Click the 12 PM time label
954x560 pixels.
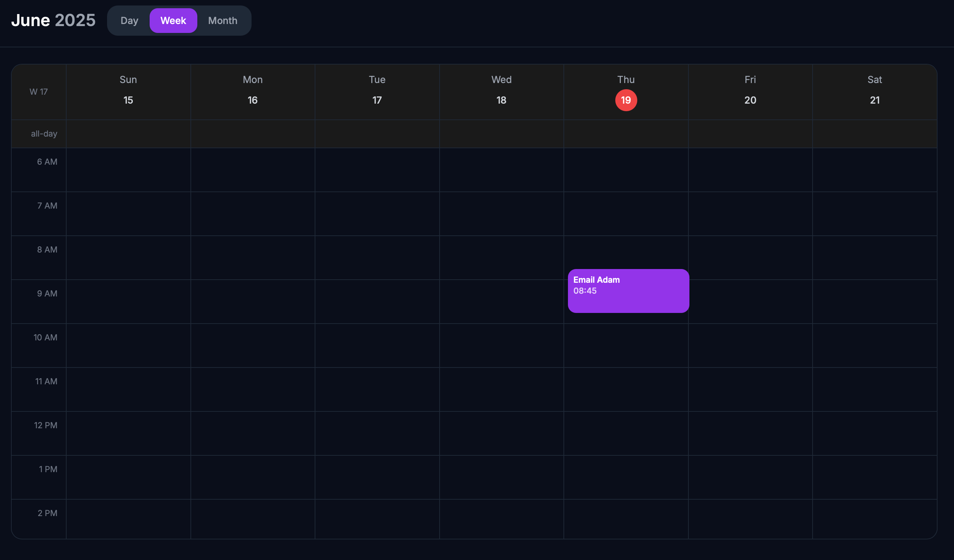point(46,425)
